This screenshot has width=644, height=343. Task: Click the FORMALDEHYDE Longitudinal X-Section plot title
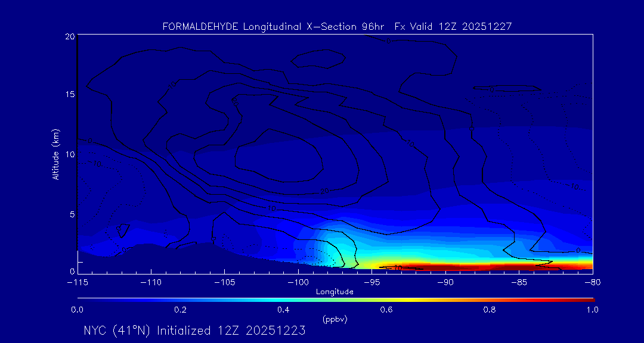(337, 27)
